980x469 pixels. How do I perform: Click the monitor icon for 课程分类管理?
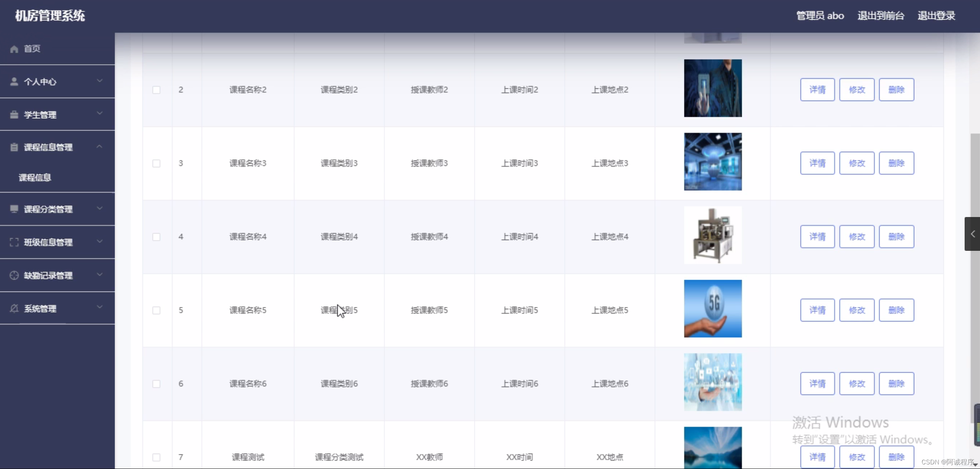click(x=14, y=209)
